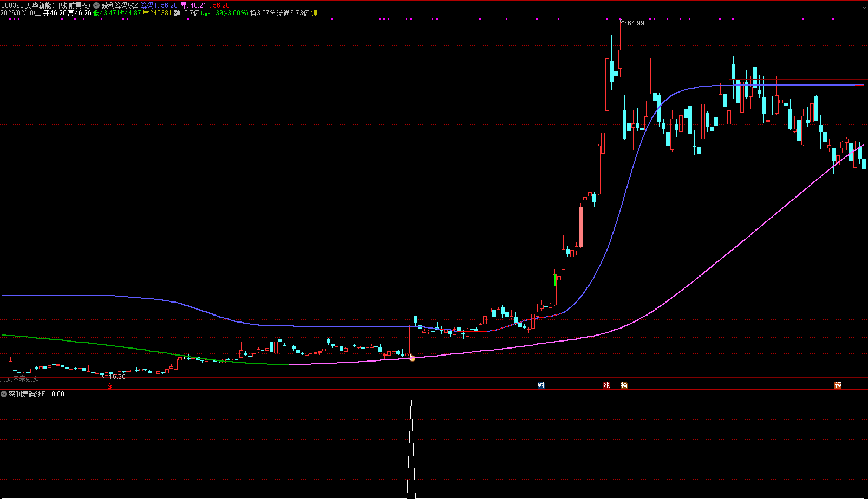Click the low price 低43.47

coord(105,13)
